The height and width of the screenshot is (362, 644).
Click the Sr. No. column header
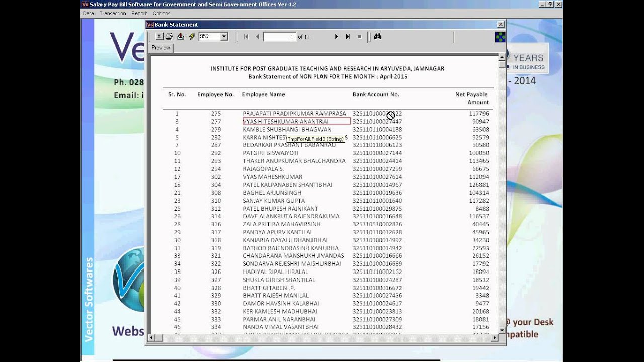click(x=177, y=94)
